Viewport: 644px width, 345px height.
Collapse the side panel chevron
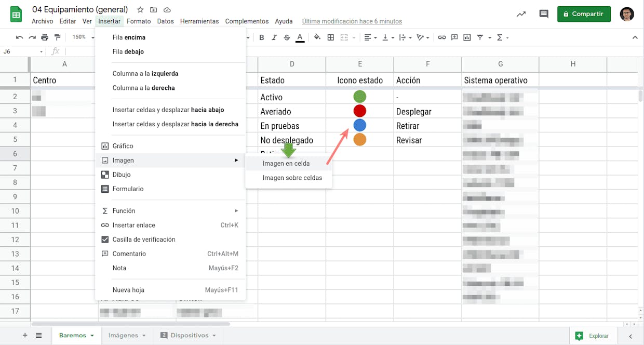click(630, 336)
